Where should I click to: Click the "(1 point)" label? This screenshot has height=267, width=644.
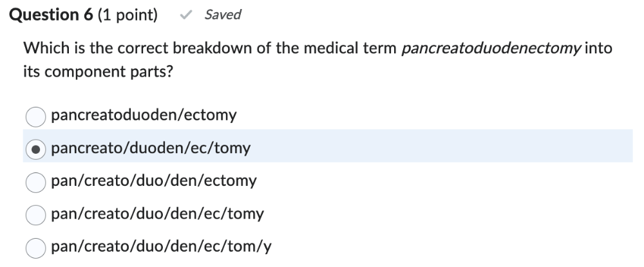[128, 15]
